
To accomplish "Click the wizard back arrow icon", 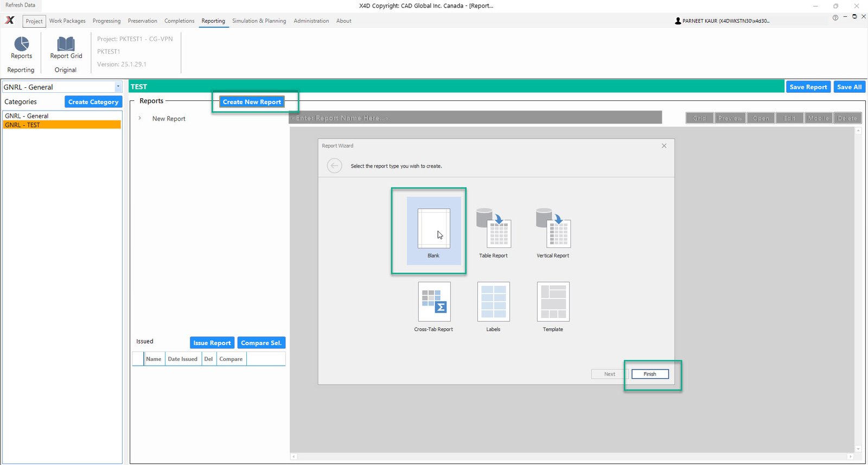I will [x=334, y=165].
